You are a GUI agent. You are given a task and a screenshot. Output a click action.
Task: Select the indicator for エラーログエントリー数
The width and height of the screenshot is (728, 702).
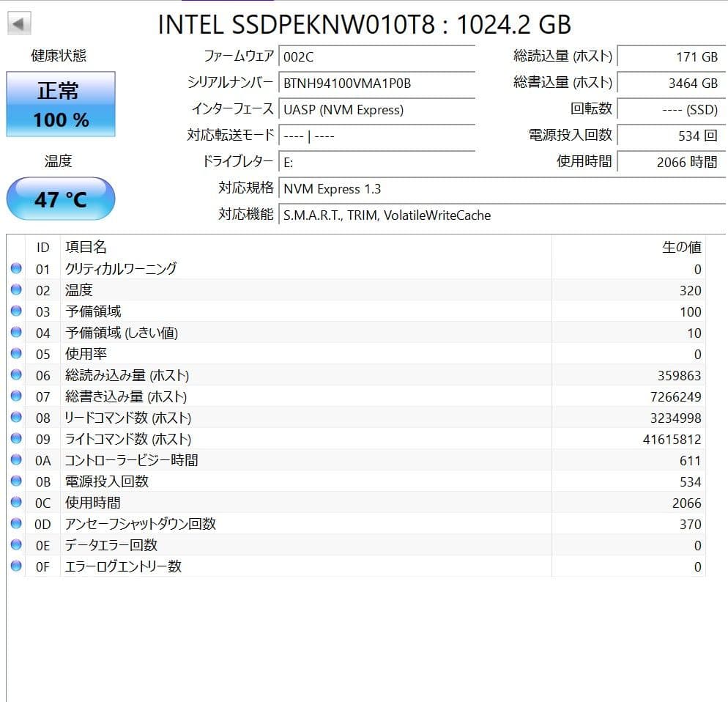pyautogui.click(x=15, y=566)
